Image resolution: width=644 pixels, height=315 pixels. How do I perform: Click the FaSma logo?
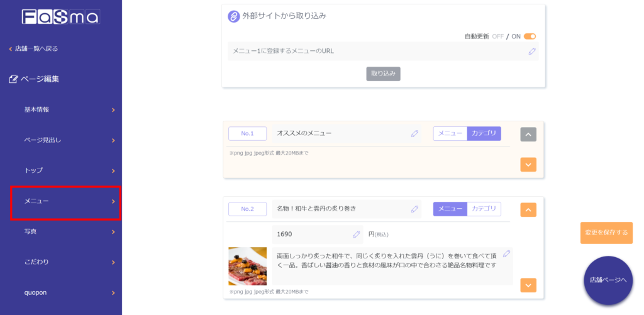pos(60,17)
